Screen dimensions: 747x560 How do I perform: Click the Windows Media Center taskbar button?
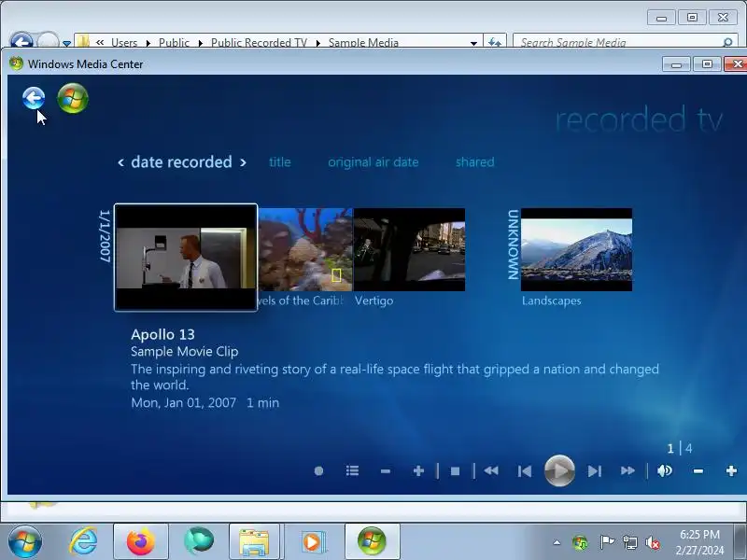tap(372, 541)
